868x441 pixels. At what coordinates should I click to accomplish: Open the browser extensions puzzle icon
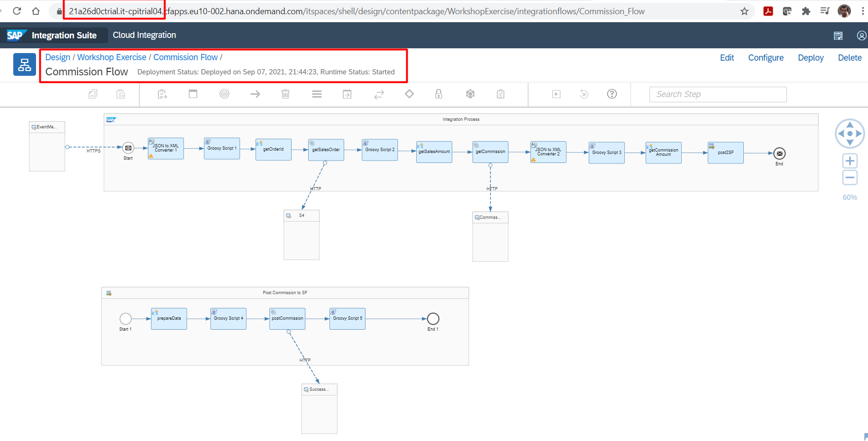[x=806, y=11]
